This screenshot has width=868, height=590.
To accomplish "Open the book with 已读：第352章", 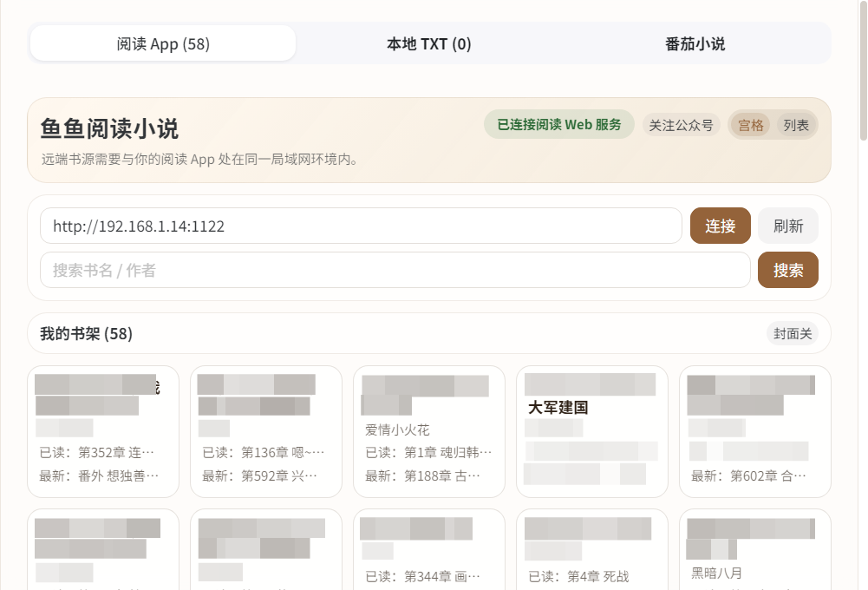I will click(x=103, y=431).
